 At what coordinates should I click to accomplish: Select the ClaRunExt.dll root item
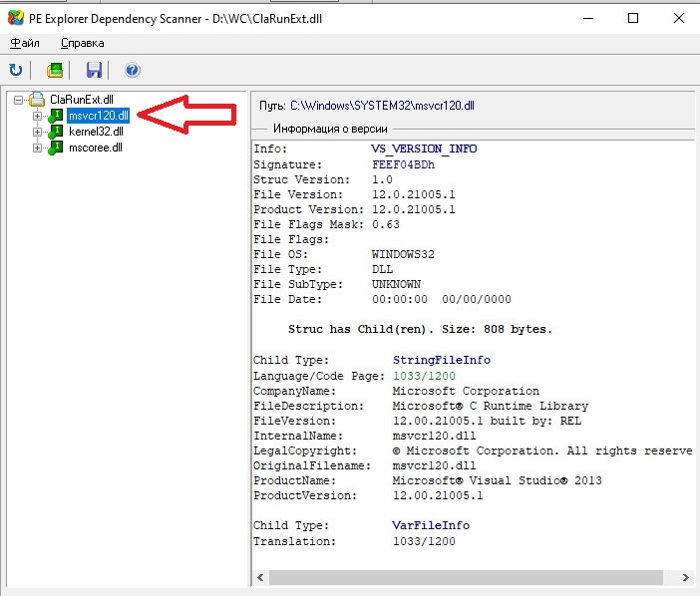coord(82,100)
